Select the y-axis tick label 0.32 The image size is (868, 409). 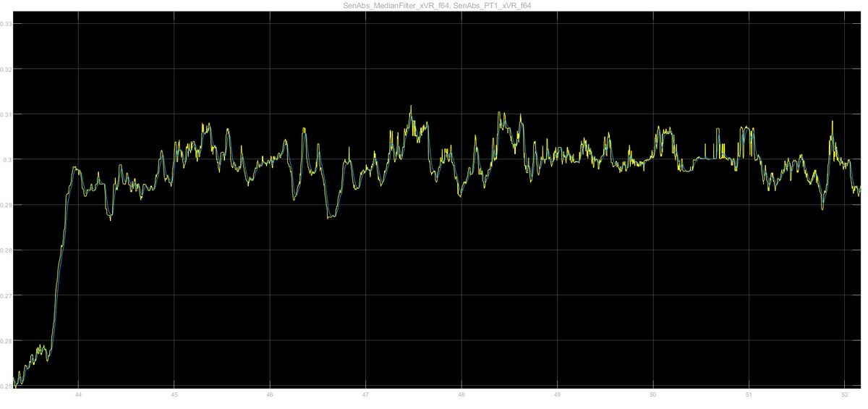click(x=7, y=69)
